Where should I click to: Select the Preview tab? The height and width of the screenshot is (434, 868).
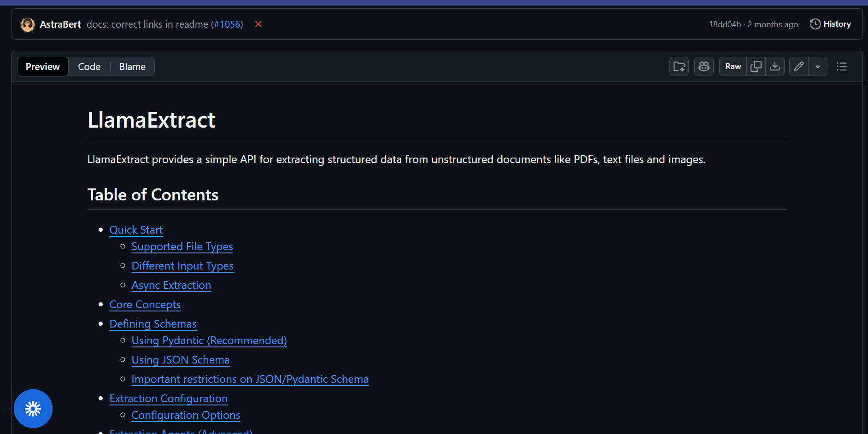pyautogui.click(x=43, y=67)
